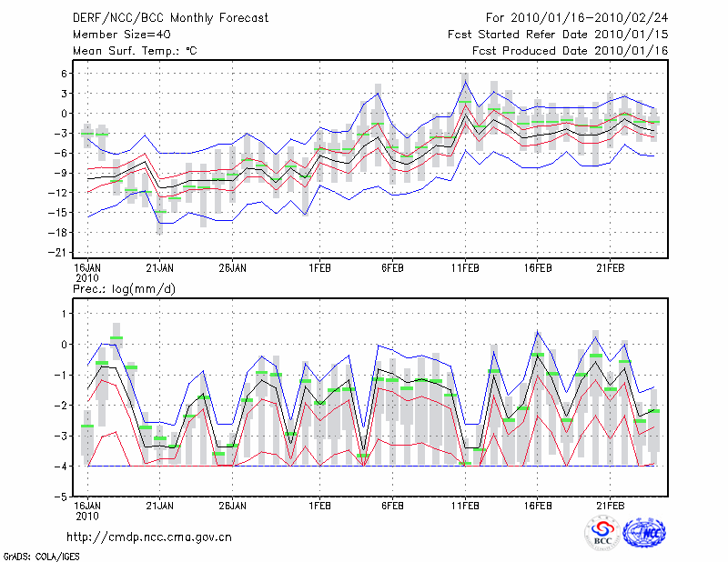Click 11FEB on the precipitation chart axis
Screen dimensions: 728x562
pos(465,505)
